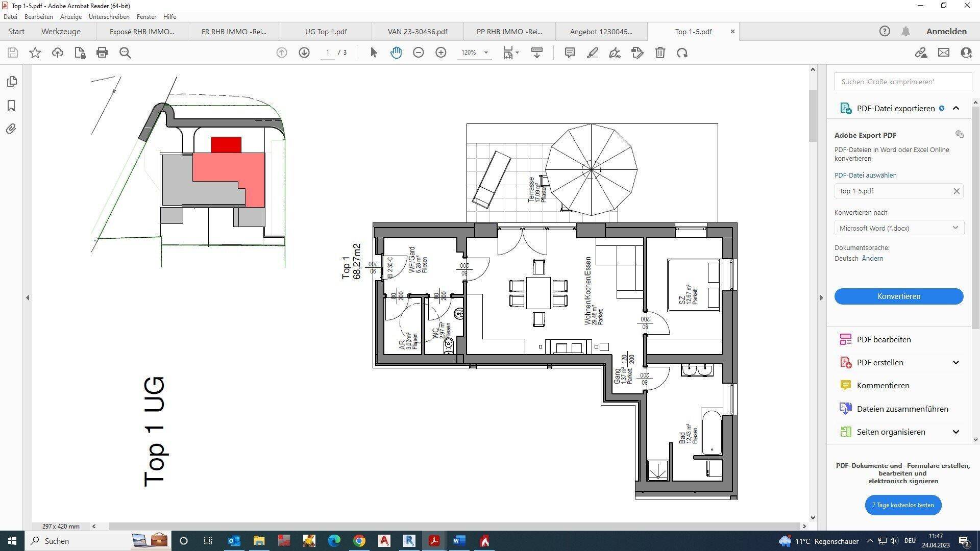Send file by email icon

click(x=944, y=53)
